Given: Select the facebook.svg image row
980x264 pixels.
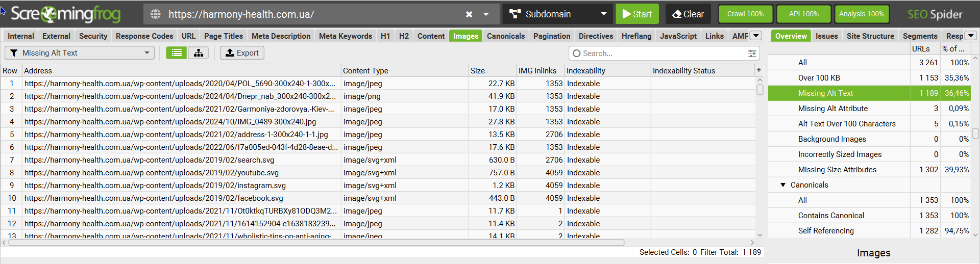Looking at the screenshot, I should click(x=378, y=198).
